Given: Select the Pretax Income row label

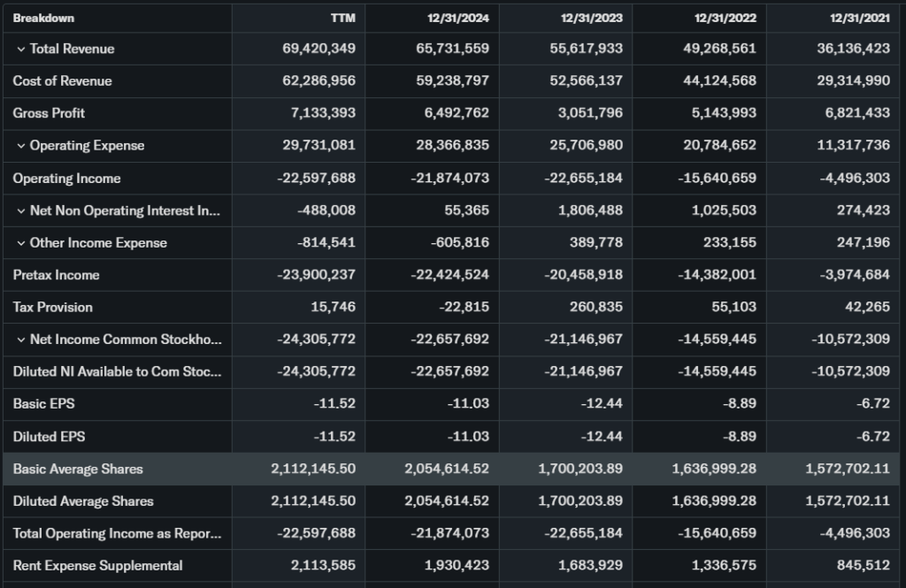Looking at the screenshot, I should click(56, 275).
